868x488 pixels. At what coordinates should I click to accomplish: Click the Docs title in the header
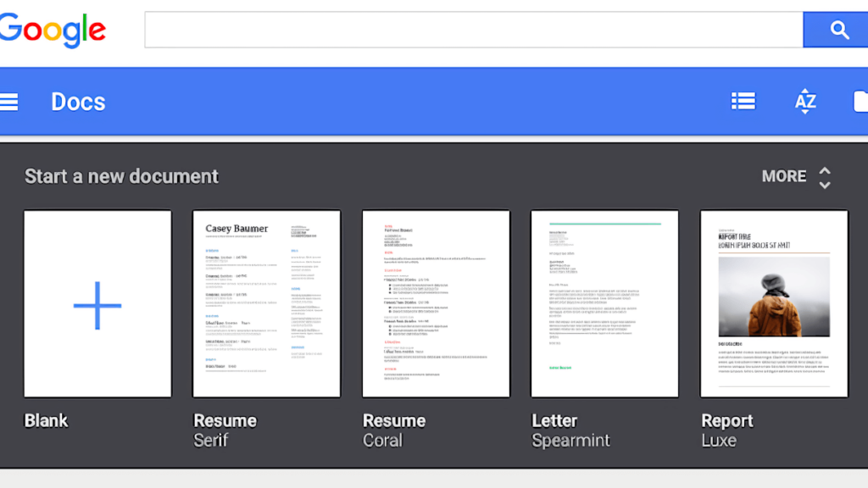pos(78,102)
